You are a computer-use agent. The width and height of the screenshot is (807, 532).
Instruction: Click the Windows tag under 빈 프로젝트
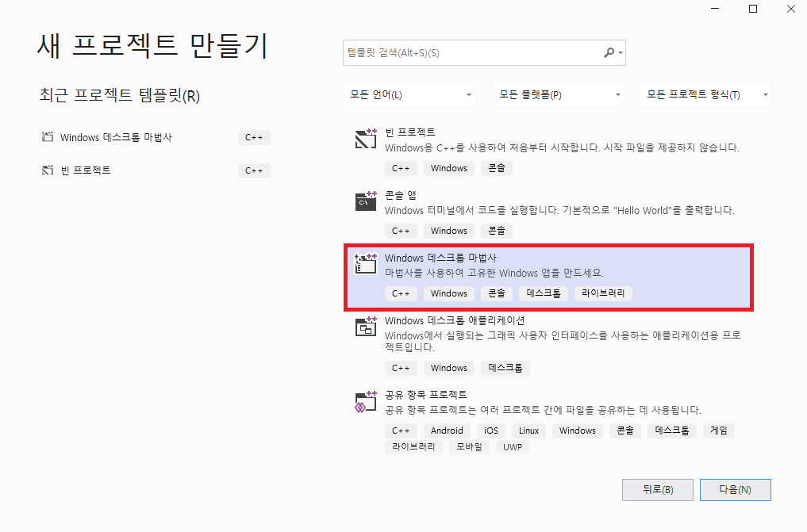click(449, 168)
